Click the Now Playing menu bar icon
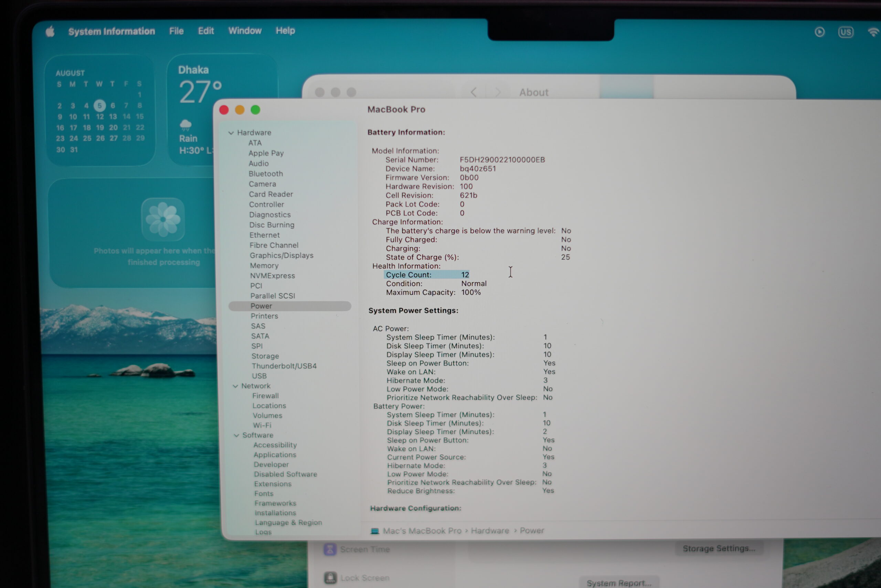 pos(819,32)
